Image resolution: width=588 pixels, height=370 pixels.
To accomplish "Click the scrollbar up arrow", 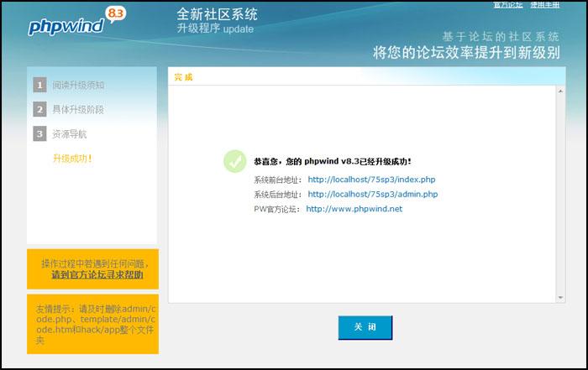I will click(x=560, y=91).
